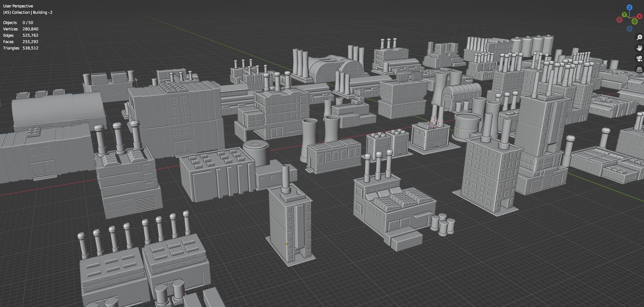Click the Vertices "280,840" value
644x307 pixels.
(30, 29)
